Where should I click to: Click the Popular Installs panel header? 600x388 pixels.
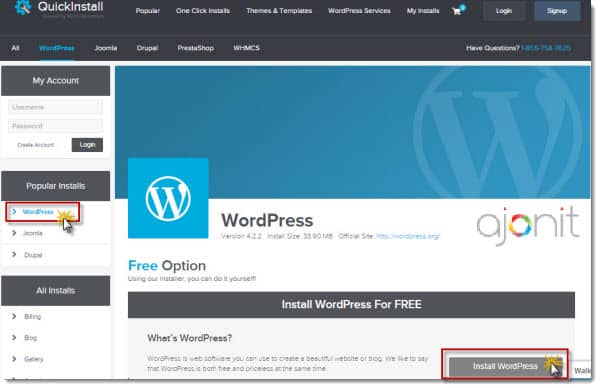click(55, 186)
